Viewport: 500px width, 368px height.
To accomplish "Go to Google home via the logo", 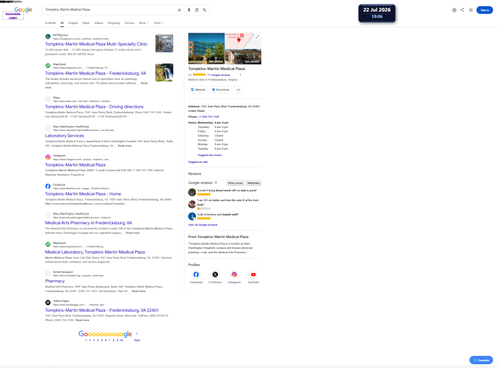I will 23,10.
